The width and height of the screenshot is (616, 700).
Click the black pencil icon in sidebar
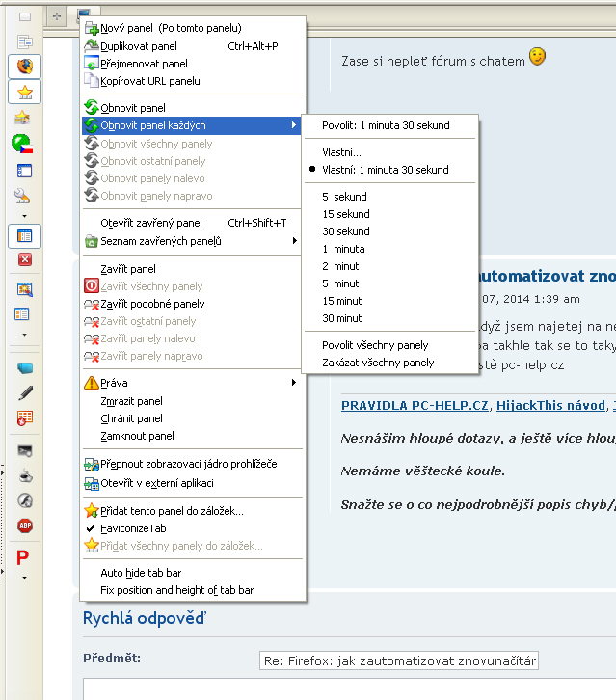pyautogui.click(x=24, y=392)
